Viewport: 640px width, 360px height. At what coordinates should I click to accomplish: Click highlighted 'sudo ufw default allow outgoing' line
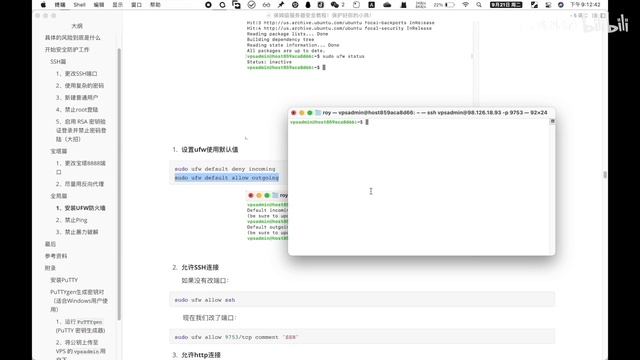227,178
